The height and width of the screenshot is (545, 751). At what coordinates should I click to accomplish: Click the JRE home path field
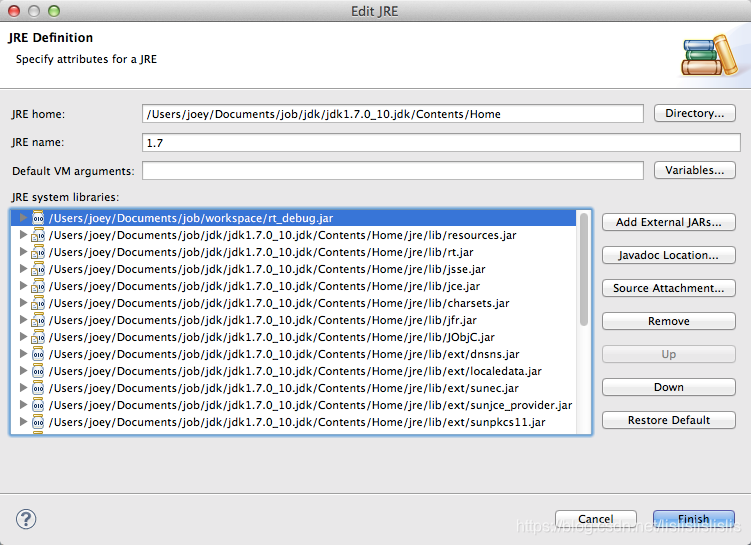[x=393, y=114]
